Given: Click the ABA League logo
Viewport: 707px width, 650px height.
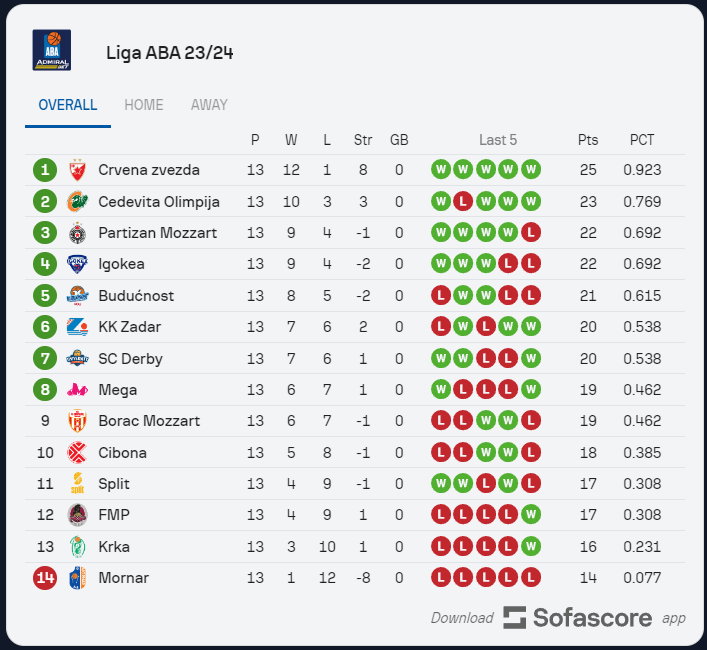Looking at the screenshot, I should pos(51,50).
